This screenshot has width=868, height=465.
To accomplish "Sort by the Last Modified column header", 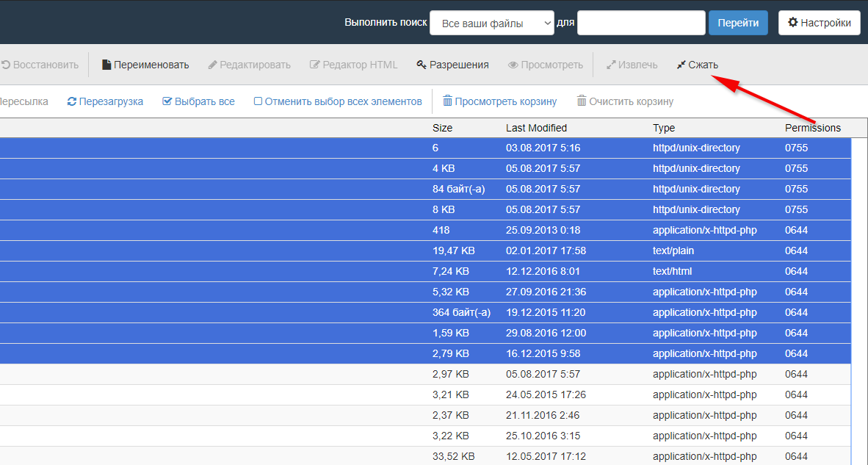I will [x=536, y=128].
